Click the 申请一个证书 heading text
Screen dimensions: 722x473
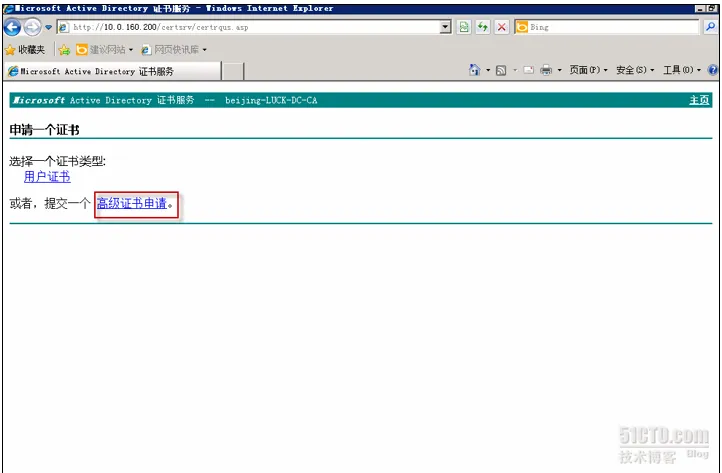pos(44,130)
